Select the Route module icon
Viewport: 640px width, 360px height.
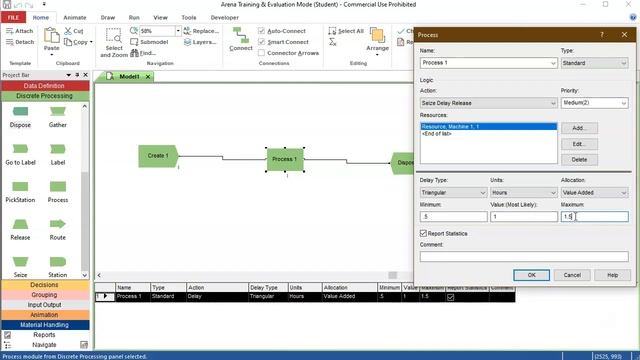(x=58, y=224)
